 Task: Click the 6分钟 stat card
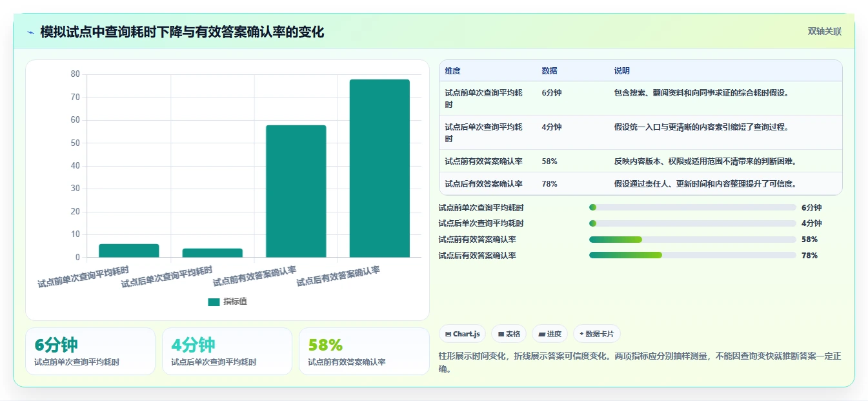pos(90,351)
